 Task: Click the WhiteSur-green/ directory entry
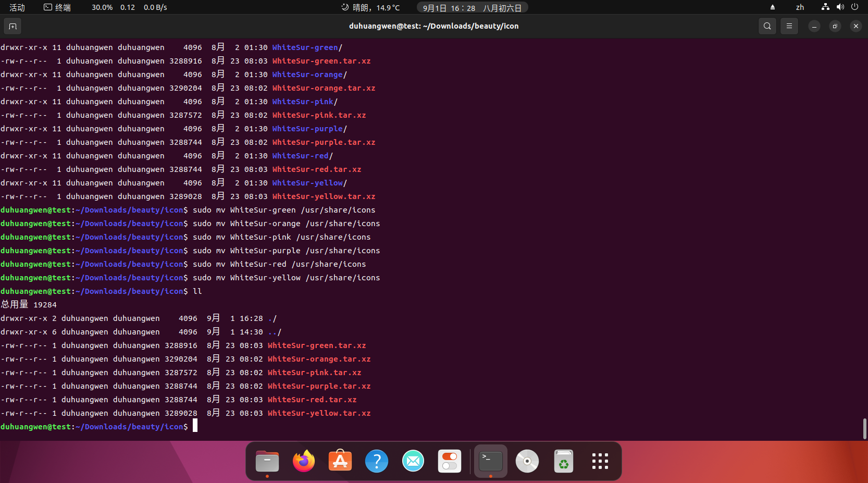pyautogui.click(x=307, y=47)
